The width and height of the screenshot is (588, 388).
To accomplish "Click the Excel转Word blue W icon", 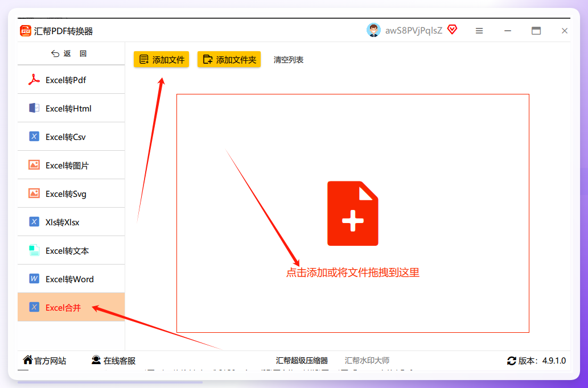I will 34,279.
